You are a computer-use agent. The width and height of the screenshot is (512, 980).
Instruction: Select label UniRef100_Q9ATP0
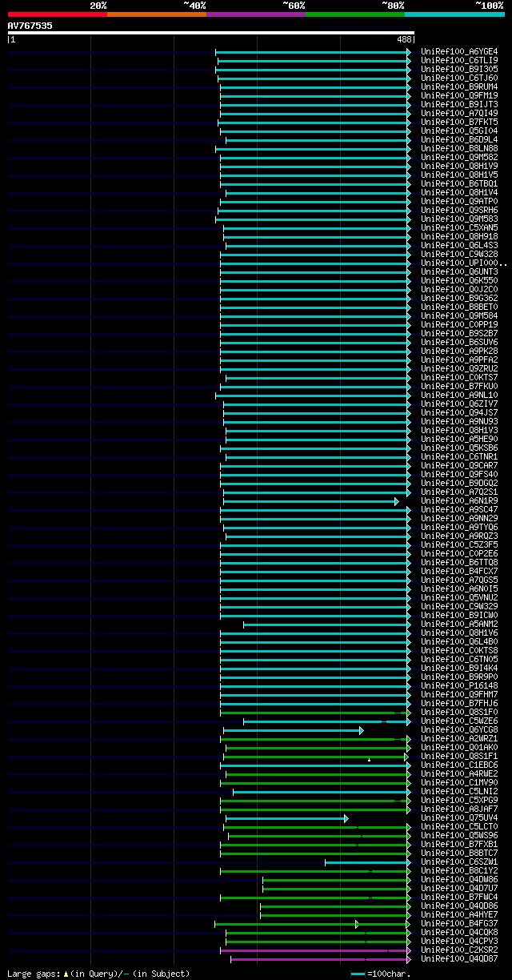(459, 201)
